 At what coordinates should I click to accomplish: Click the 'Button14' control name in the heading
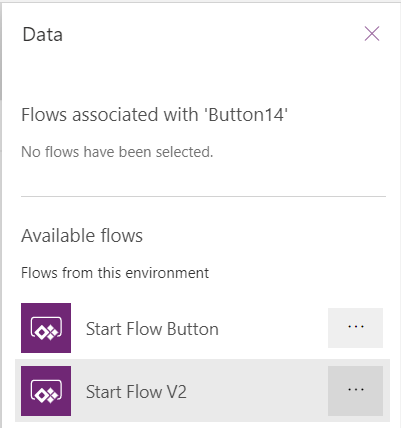click(x=246, y=115)
